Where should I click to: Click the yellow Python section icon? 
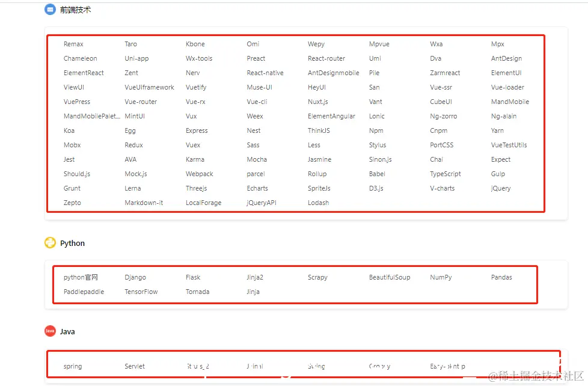tap(50, 243)
